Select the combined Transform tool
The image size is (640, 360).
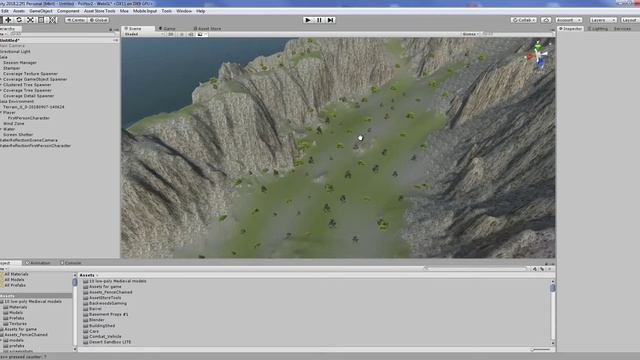click(x=53, y=20)
